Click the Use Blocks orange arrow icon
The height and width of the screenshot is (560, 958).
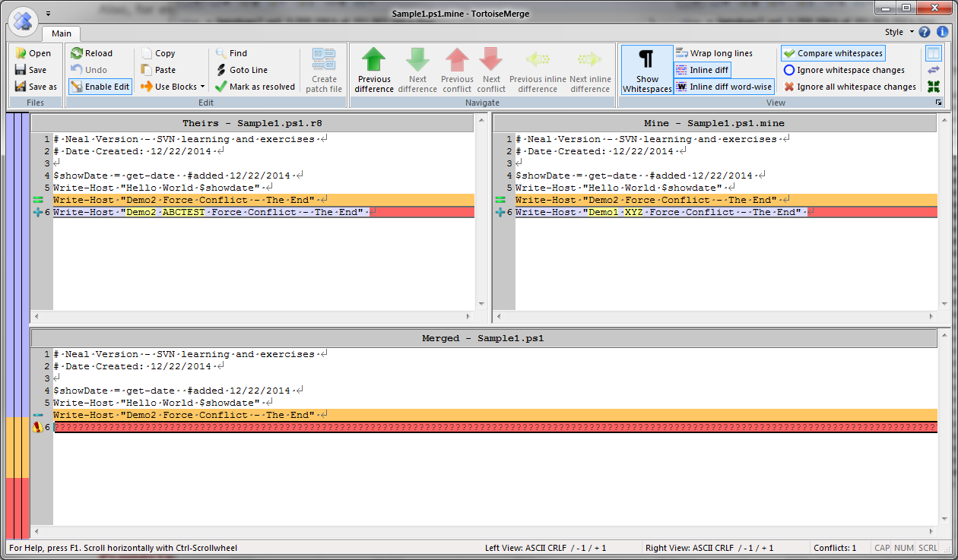tap(147, 87)
